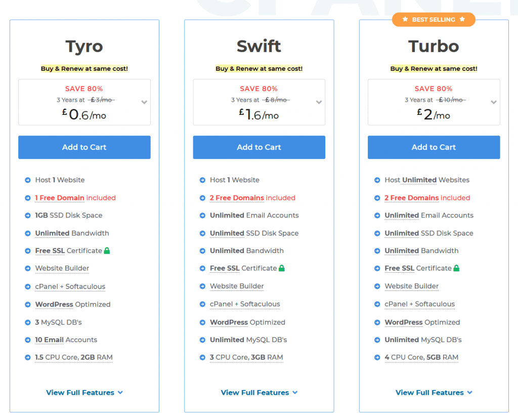Viewport: 518px width, 420px height.
Task: Click arrow bullet beside Swift's 2 Free Domains
Action: point(202,198)
